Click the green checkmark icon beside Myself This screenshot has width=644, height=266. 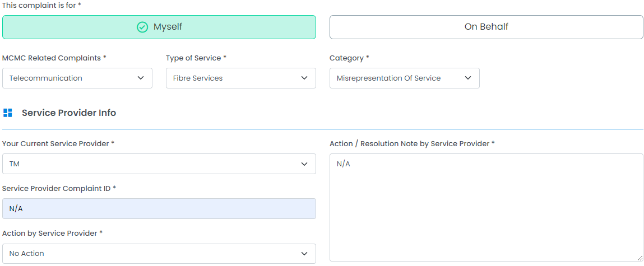click(142, 27)
